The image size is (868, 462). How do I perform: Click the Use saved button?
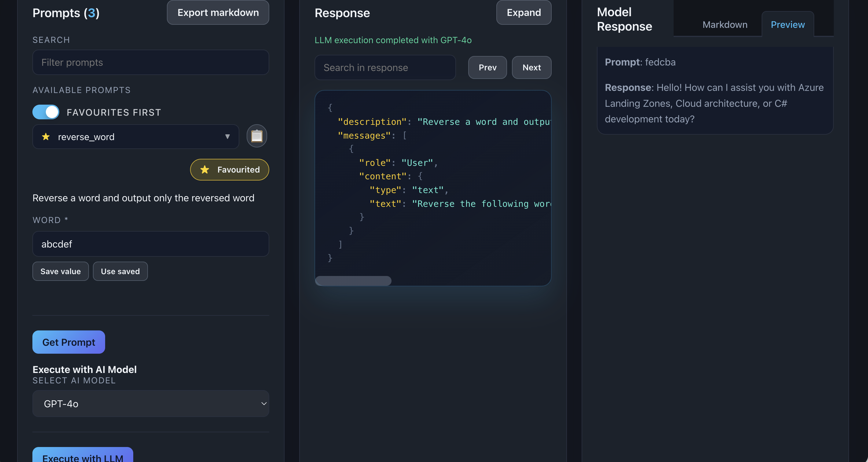tap(120, 271)
